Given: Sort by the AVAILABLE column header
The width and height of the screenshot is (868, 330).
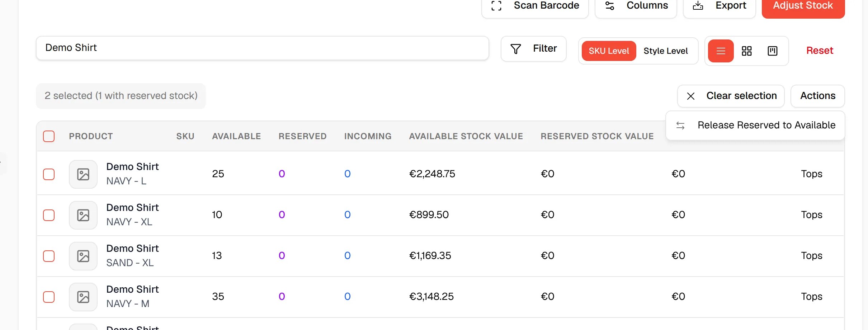Looking at the screenshot, I should coord(236,136).
